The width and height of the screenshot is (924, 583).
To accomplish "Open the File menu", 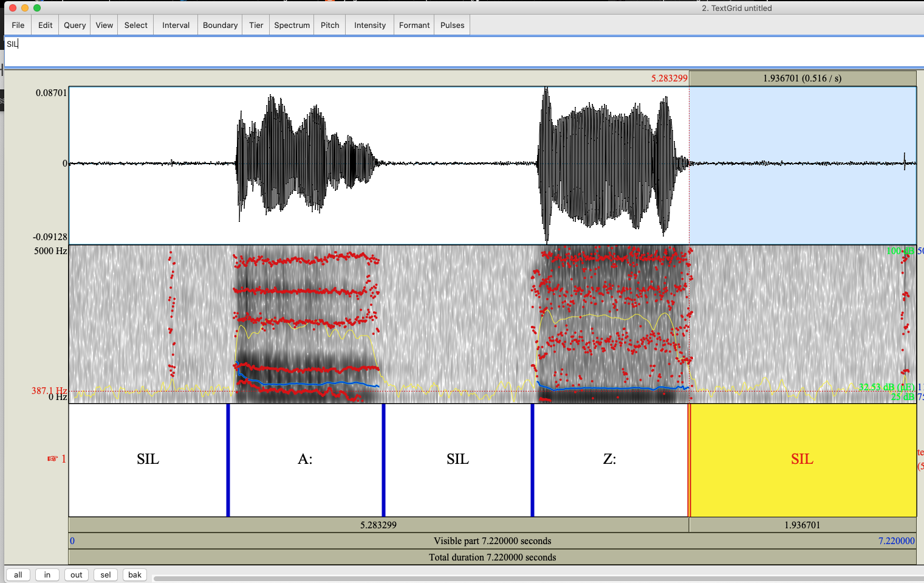I will [18, 25].
